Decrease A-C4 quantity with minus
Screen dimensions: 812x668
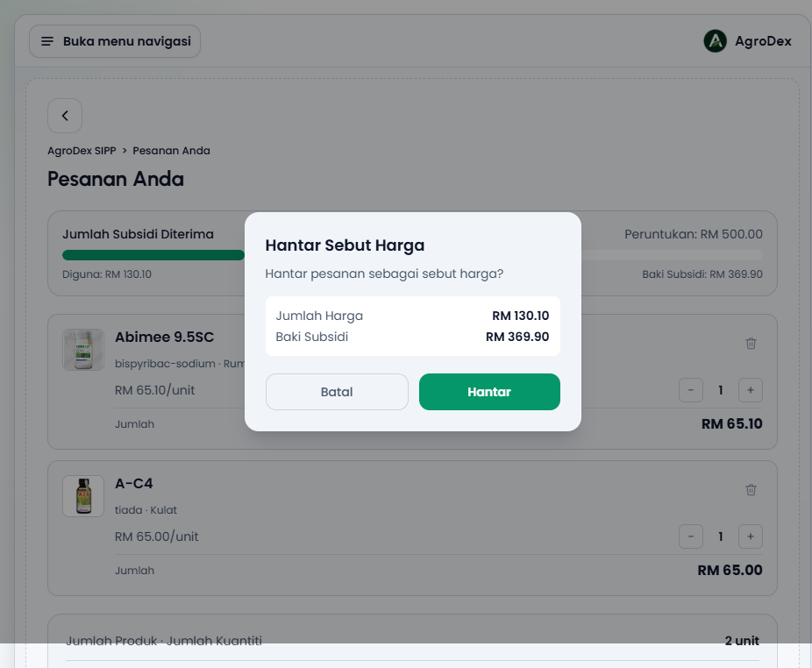pos(691,537)
